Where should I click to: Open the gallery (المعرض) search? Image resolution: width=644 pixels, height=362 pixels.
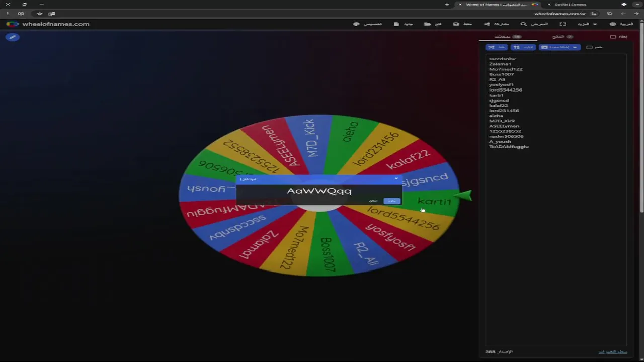pos(534,24)
